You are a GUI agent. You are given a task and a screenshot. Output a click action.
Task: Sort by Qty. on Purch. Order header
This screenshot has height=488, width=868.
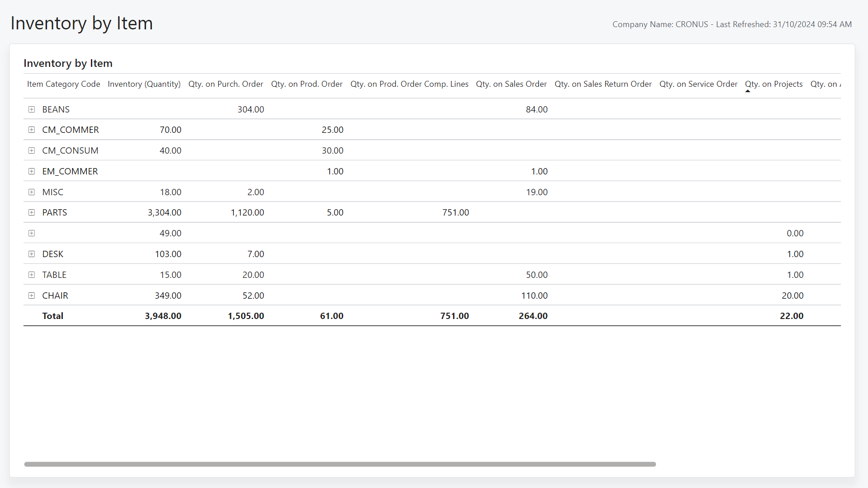(226, 84)
